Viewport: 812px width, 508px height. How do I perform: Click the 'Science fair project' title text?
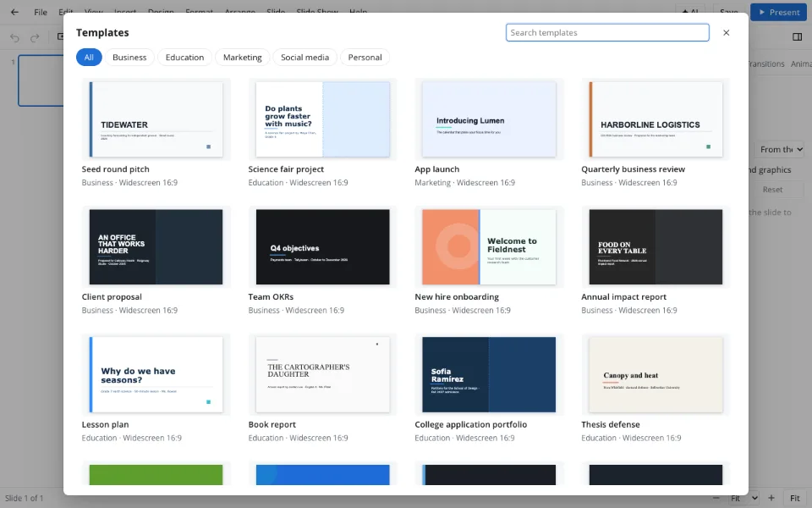(x=286, y=169)
